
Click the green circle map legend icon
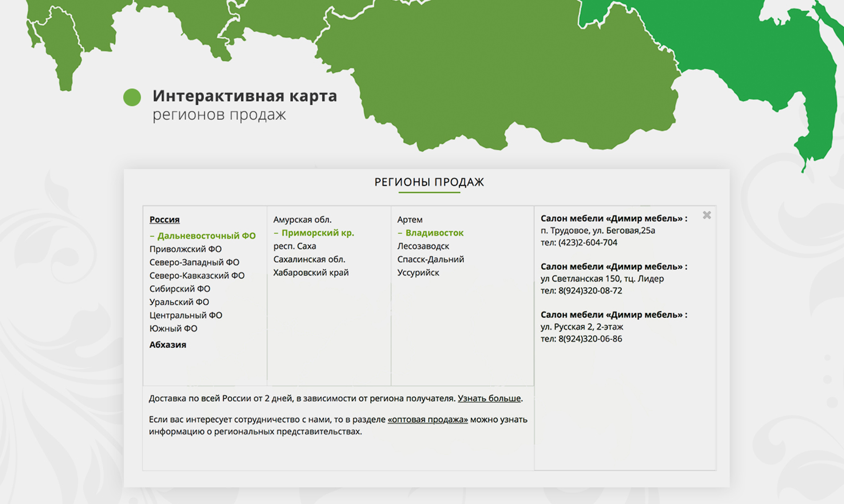(x=132, y=97)
